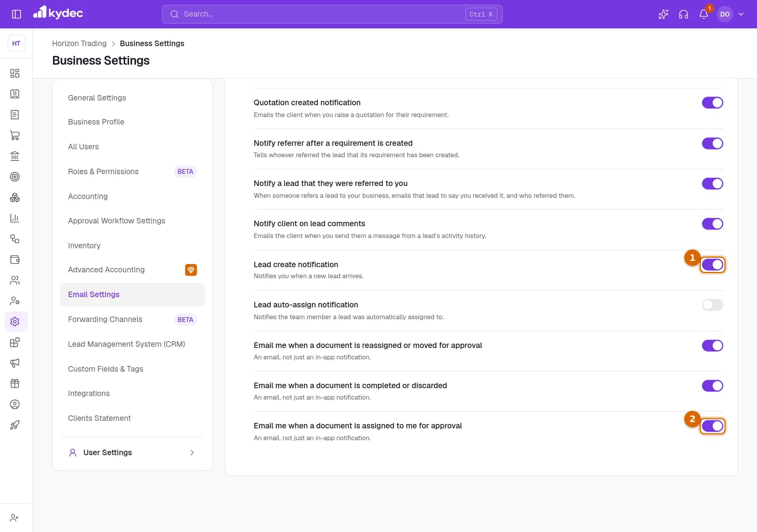Image resolution: width=757 pixels, height=532 pixels.
Task: Open Roles & Permissions settings
Action: click(x=132, y=171)
